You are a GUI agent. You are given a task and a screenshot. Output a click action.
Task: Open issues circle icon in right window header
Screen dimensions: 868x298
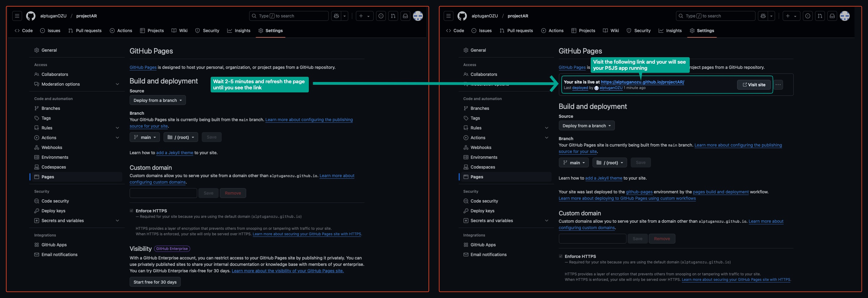coord(808,16)
